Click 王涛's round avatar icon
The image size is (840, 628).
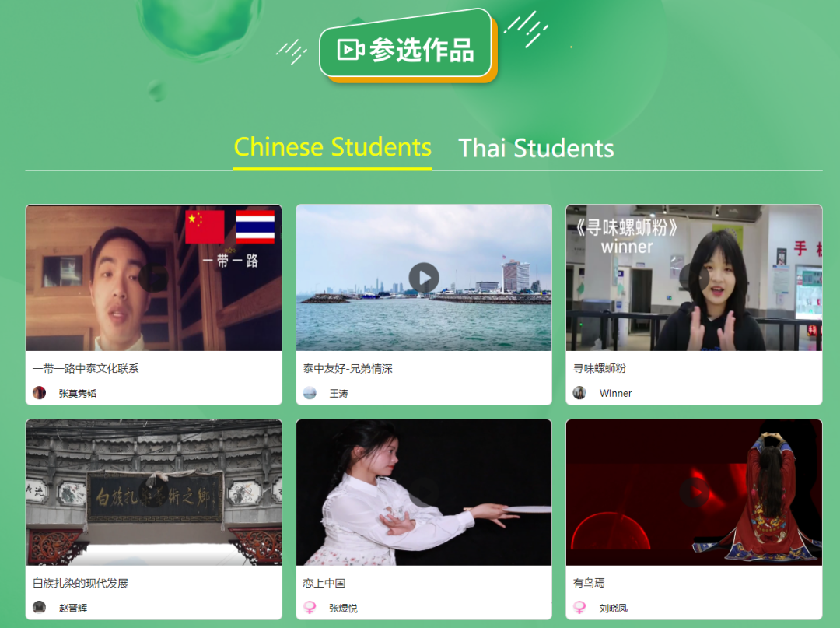click(310, 393)
